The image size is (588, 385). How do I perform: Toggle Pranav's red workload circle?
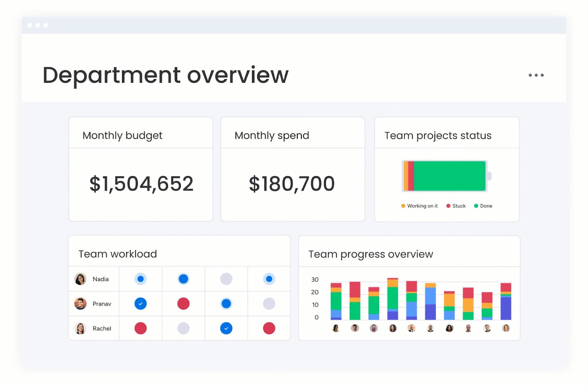tap(183, 304)
